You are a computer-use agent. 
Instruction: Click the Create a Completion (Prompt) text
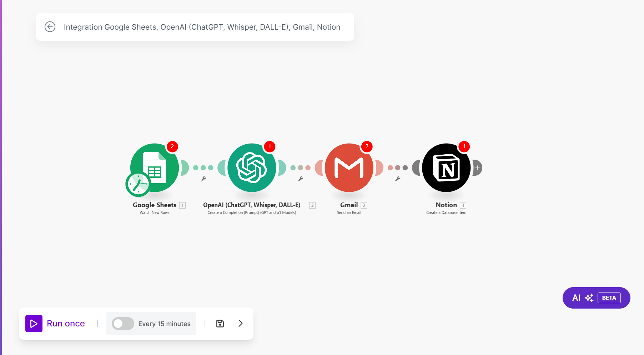pyautogui.click(x=252, y=212)
